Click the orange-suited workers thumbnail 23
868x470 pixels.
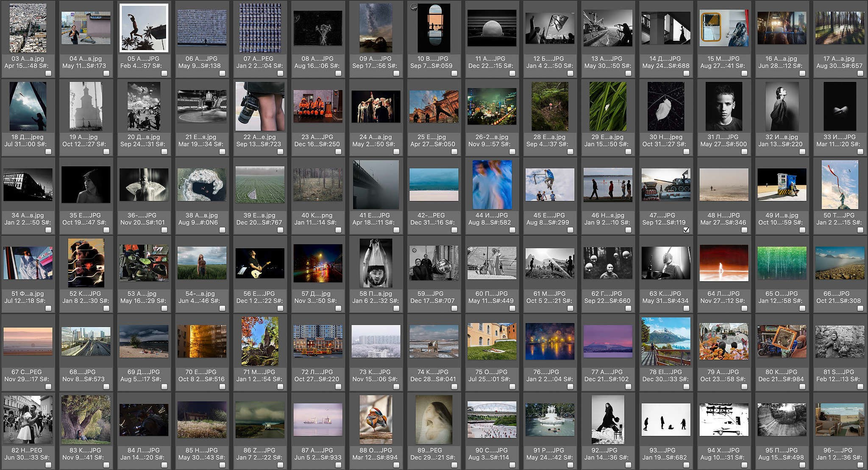317,106
